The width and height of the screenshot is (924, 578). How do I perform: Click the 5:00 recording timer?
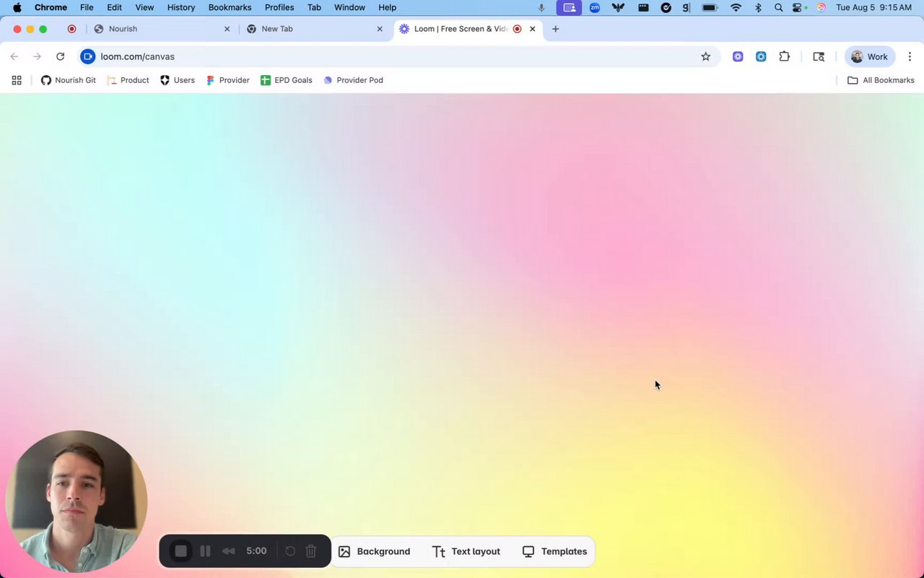(256, 551)
